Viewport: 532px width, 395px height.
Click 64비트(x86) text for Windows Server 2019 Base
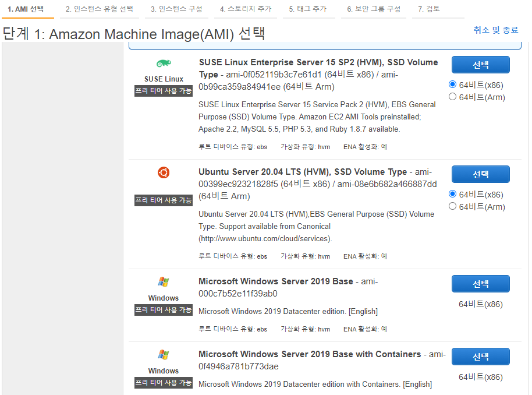click(480, 304)
